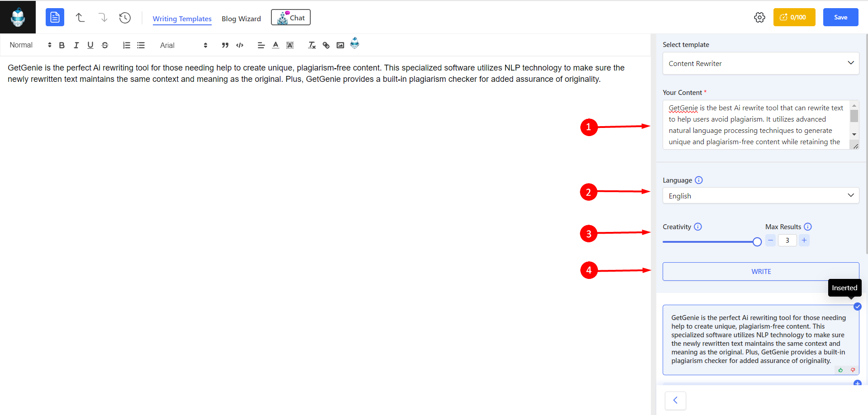
Task: Click the generated rewritten result text
Action: (759, 339)
